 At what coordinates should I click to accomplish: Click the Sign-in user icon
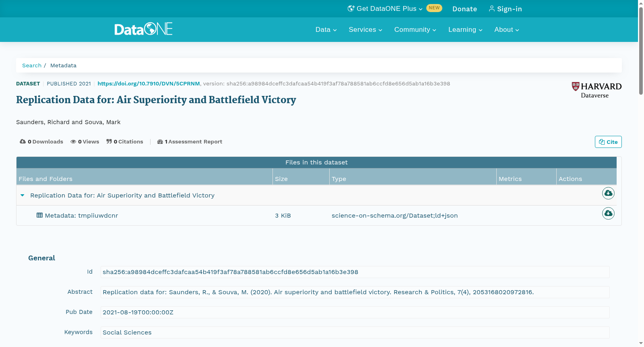(492, 8)
